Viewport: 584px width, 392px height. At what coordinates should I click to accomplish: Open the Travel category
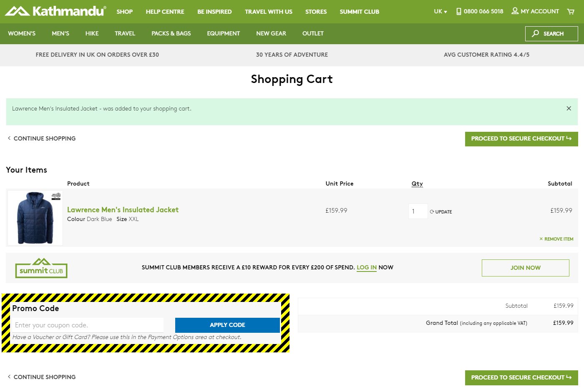pyautogui.click(x=125, y=33)
